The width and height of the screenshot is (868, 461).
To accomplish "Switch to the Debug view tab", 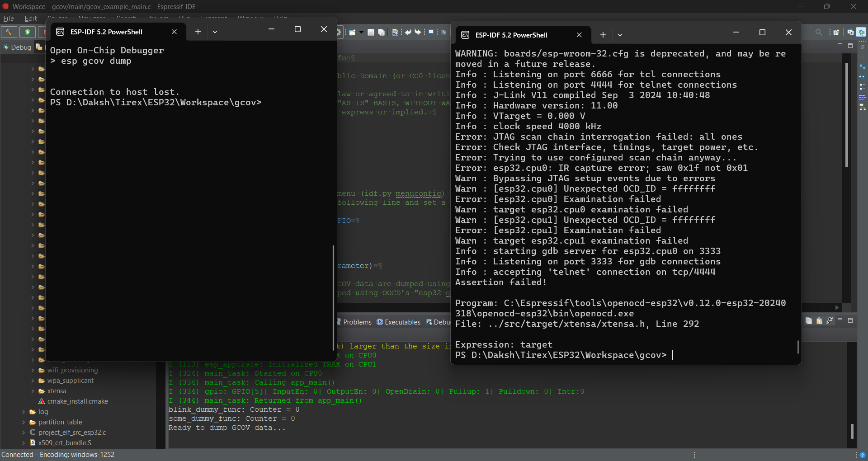I will [17, 47].
